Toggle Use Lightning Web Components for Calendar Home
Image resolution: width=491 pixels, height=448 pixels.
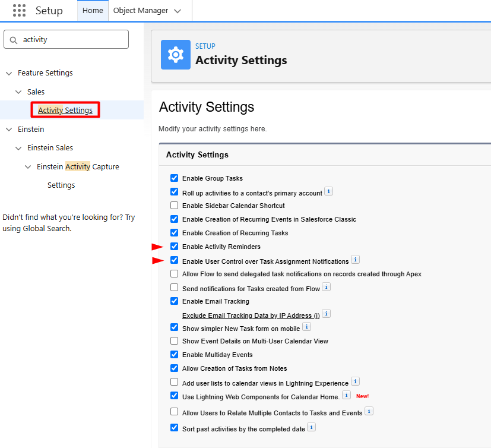174,395
